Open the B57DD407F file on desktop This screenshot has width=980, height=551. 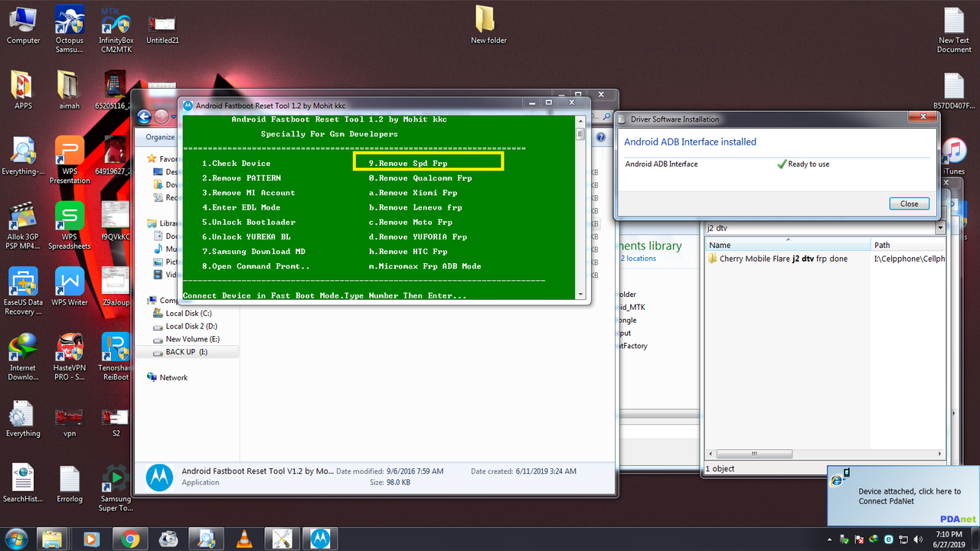[954, 91]
